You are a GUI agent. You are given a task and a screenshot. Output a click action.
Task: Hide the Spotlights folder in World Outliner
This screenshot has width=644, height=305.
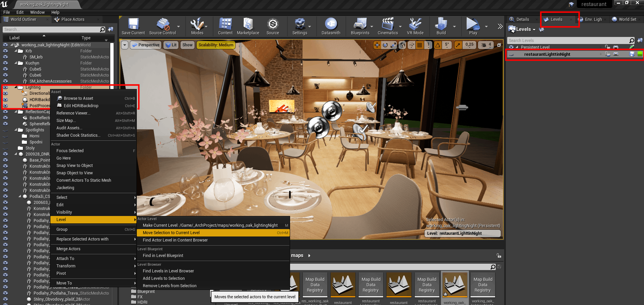click(x=5, y=130)
